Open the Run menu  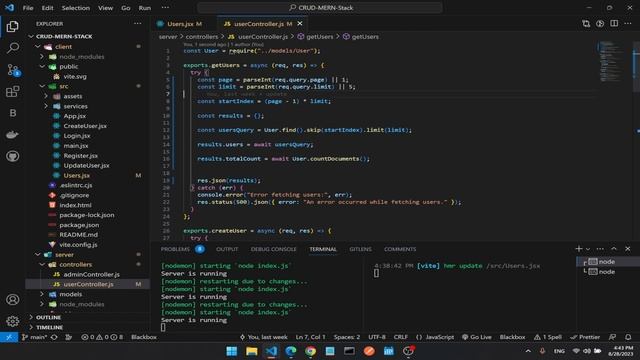pyautogui.click(x=144, y=8)
